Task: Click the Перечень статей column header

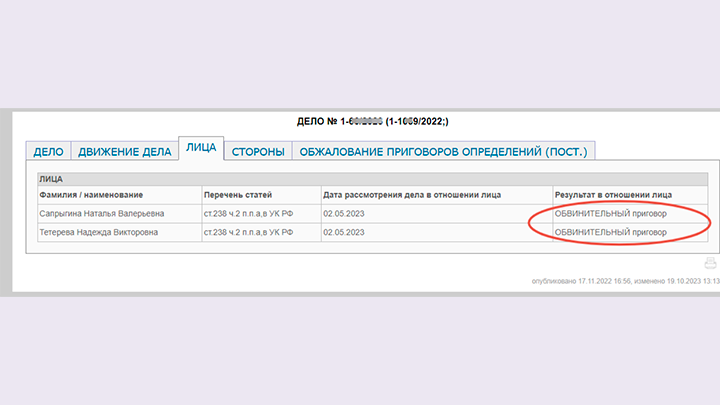Action: 237,194
